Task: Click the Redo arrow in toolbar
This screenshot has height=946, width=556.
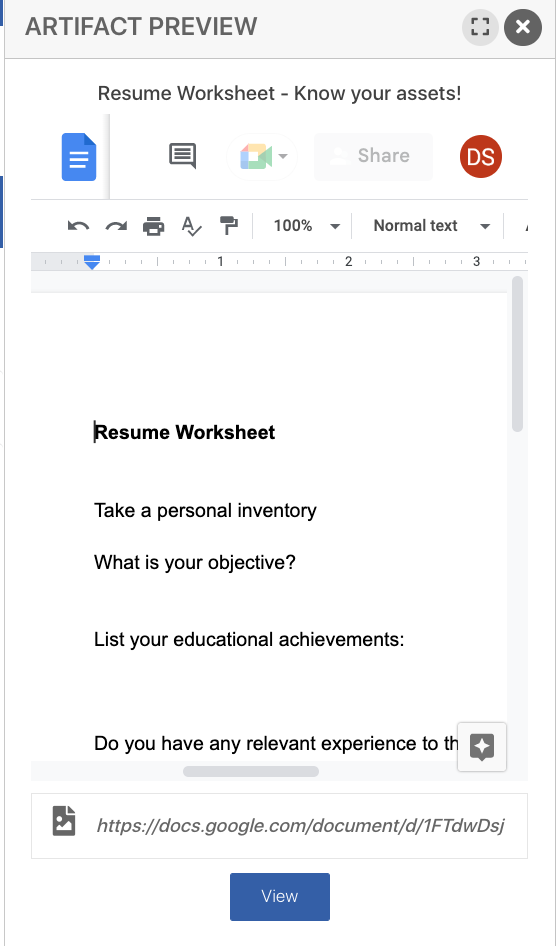Action: coord(116,226)
